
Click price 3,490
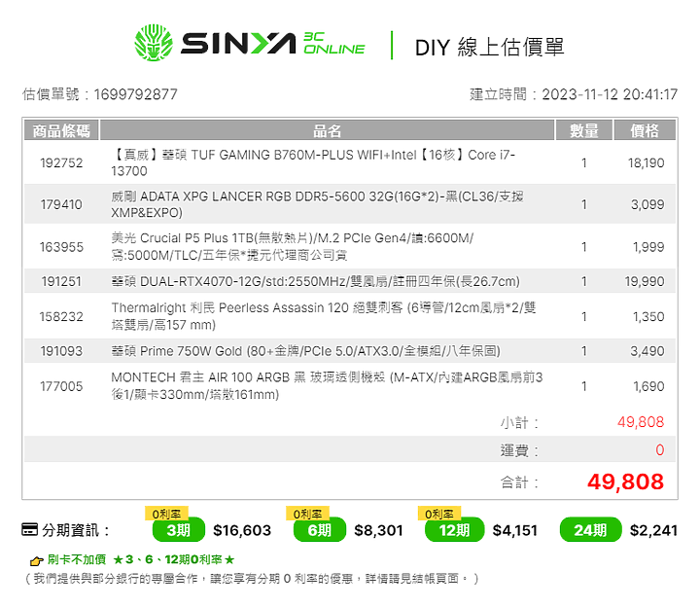pos(647,351)
